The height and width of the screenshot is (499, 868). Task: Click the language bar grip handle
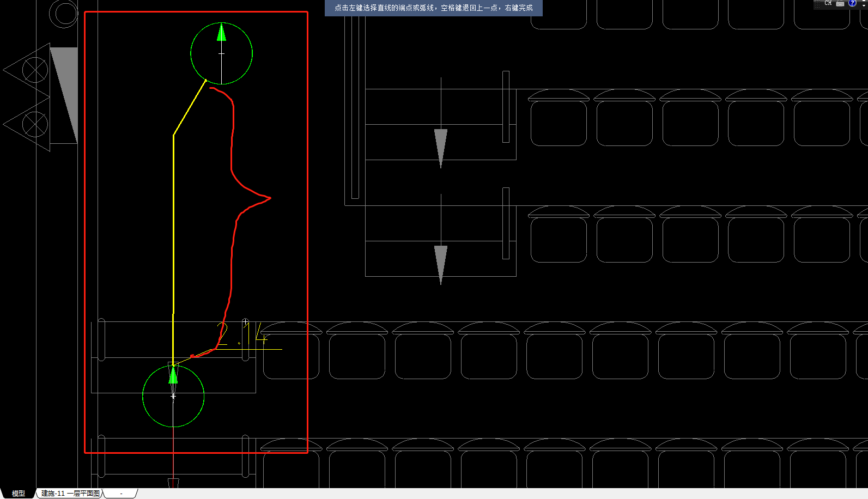tap(817, 4)
